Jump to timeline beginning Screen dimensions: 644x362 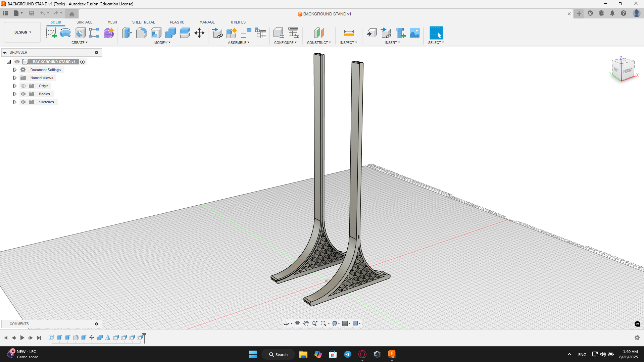5,338
